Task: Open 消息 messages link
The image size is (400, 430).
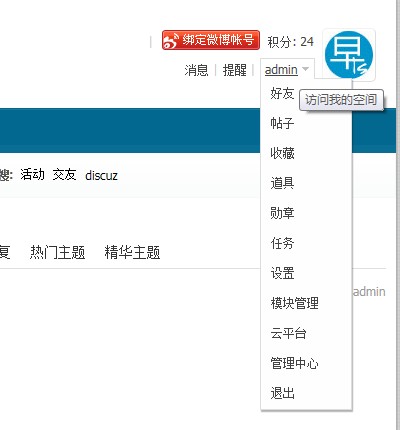Action: click(196, 70)
